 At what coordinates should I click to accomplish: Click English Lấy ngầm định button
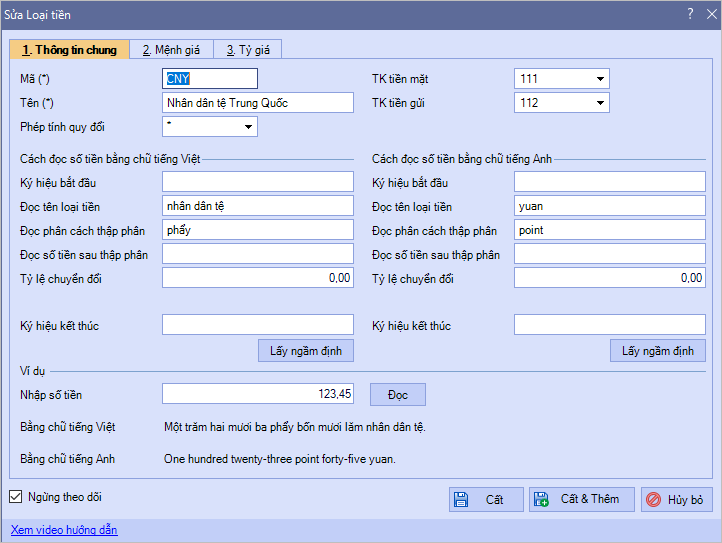658,350
